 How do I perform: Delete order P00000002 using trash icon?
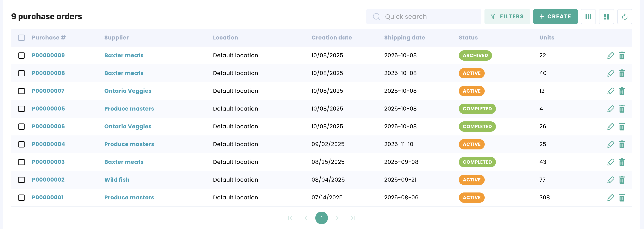[x=622, y=180]
